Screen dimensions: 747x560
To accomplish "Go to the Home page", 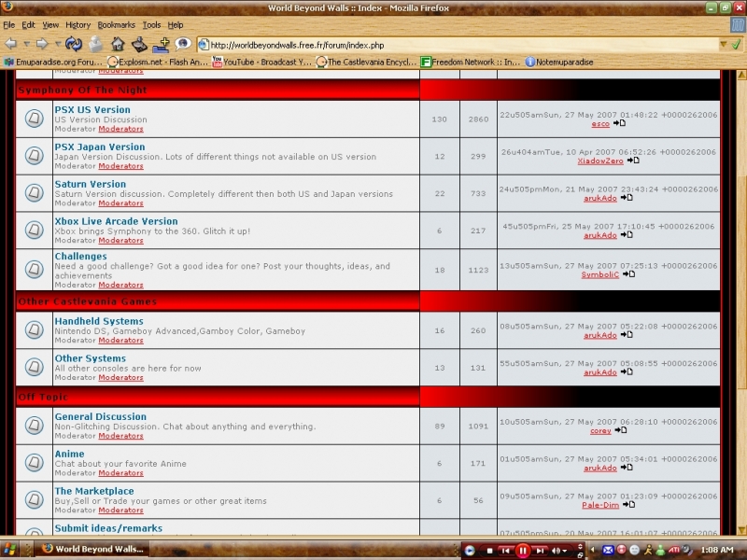I will click(x=118, y=44).
